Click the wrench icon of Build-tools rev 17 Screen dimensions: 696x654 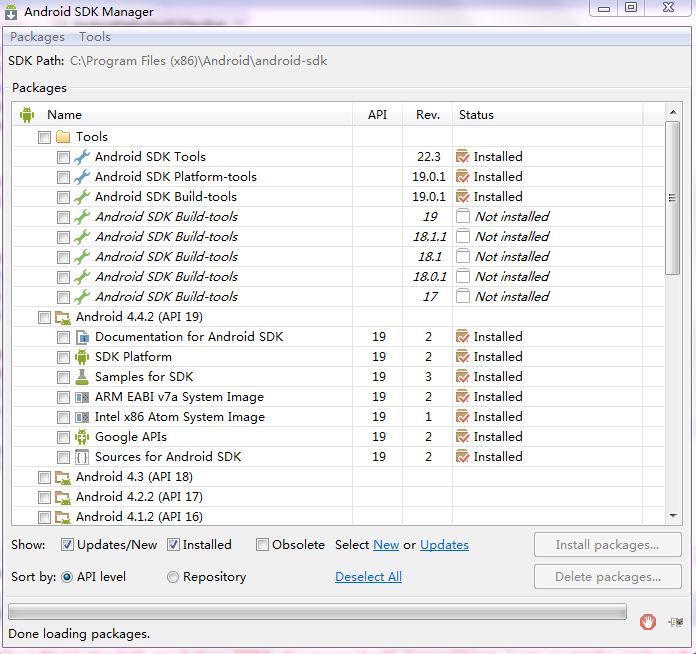click(82, 297)
